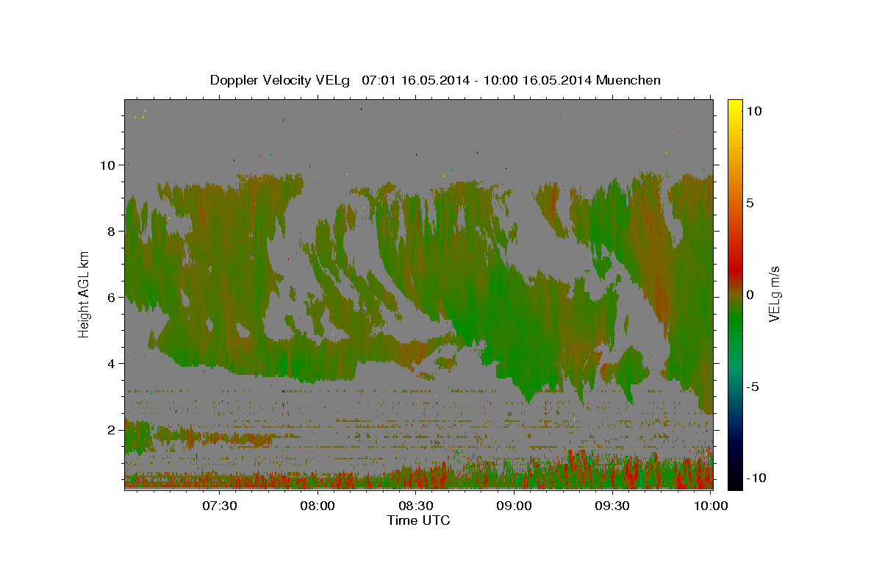Click the colorbar label '-5'
Image resolution: width=882 pixels, height=588 pixels.
click(x=753, y=387)
